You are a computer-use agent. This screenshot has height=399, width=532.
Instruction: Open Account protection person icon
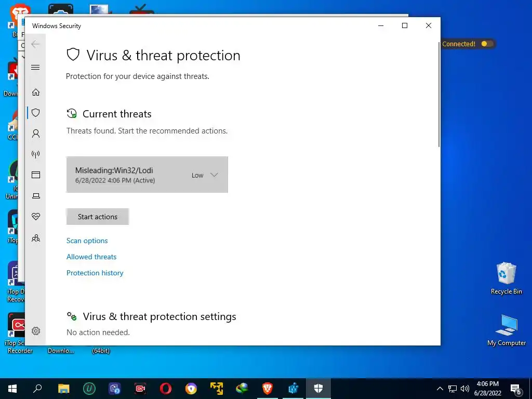coord(36,134)
